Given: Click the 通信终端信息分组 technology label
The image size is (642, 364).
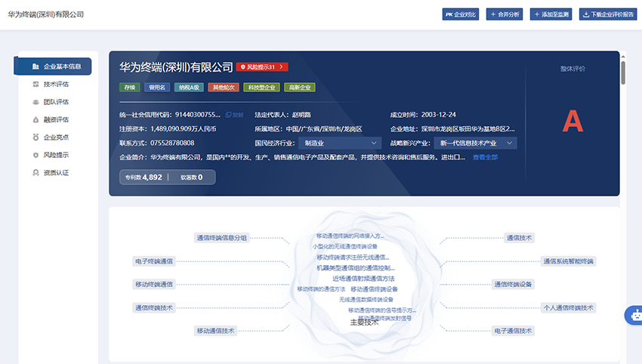Looking at the screenshot, I should (x=221, y=238).
